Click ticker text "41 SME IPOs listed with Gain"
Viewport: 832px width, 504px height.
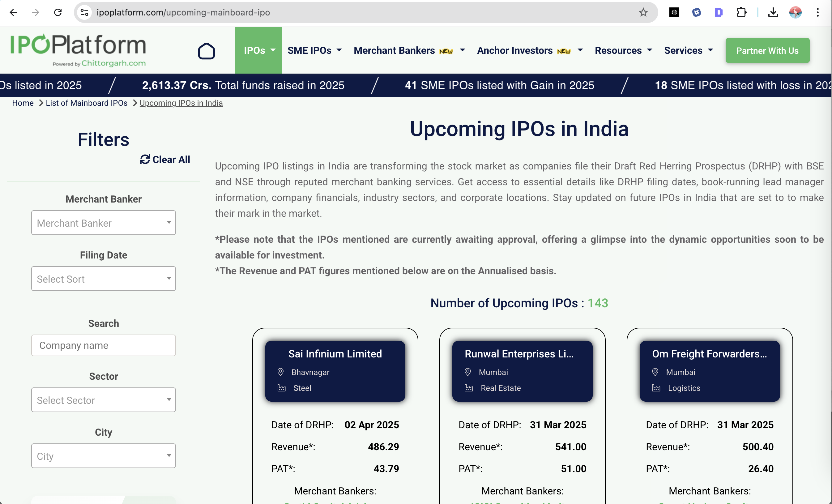tap(499, 85)
